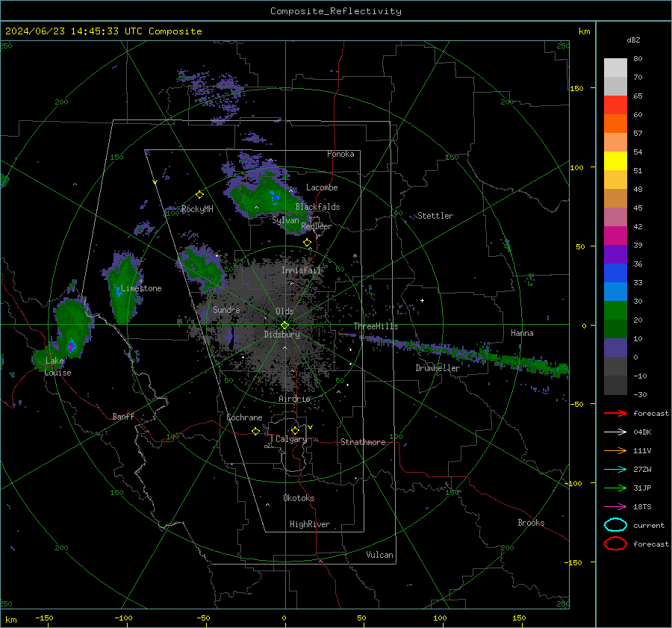Select the light gray 70–80 dBZ swatch
The image size is (672, 628).
point(615,68)
